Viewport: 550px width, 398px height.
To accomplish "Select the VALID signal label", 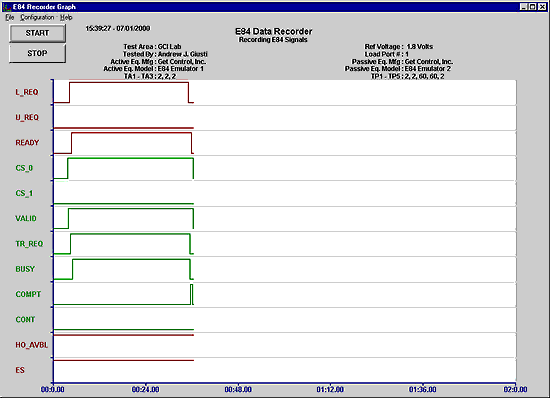I will coord(26,218).
